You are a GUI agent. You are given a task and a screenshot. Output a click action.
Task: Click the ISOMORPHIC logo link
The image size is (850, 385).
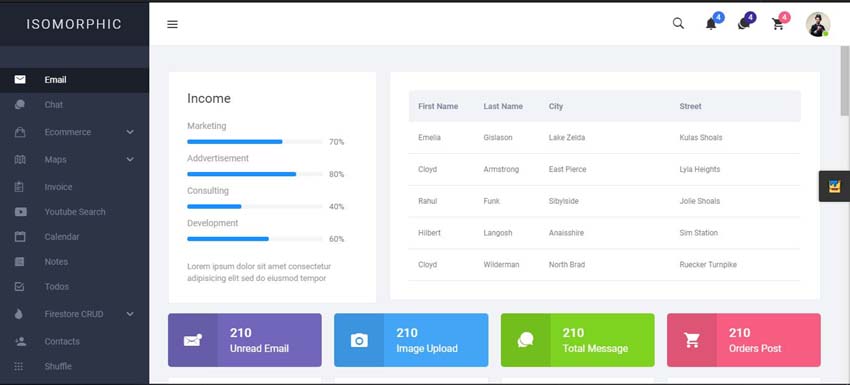(x=74, y=24)
